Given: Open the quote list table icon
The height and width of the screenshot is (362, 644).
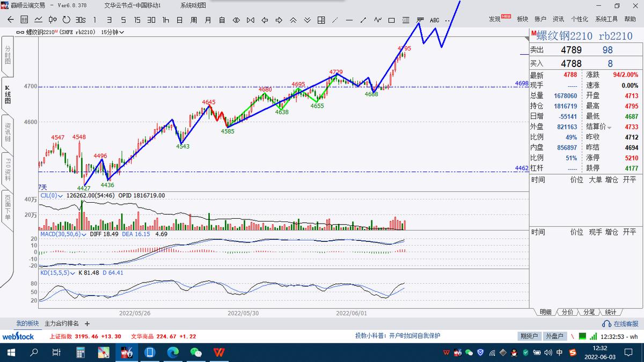Looking at the screenshot, I should tap(24, 20).
